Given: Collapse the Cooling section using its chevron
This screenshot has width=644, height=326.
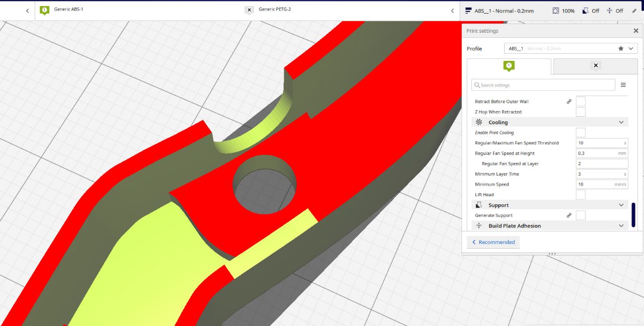Looking at the screenshot, I should tap(621, 122).
